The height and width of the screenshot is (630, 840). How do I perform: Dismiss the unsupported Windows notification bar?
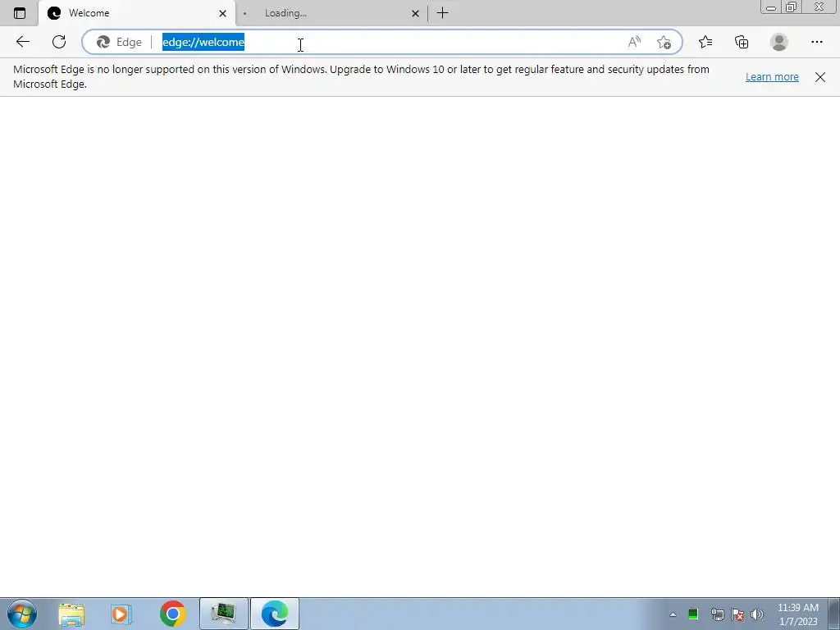(x=820, y=77)
